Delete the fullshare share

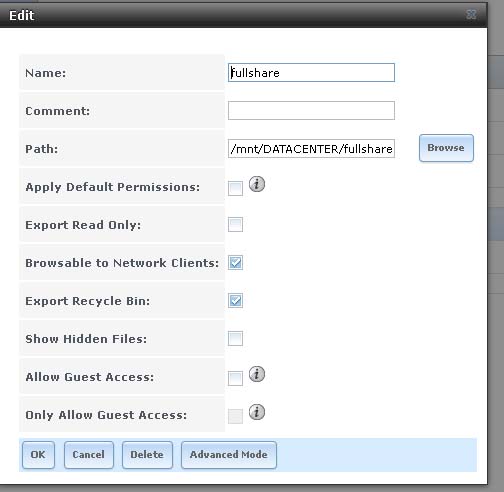[147, 455]
